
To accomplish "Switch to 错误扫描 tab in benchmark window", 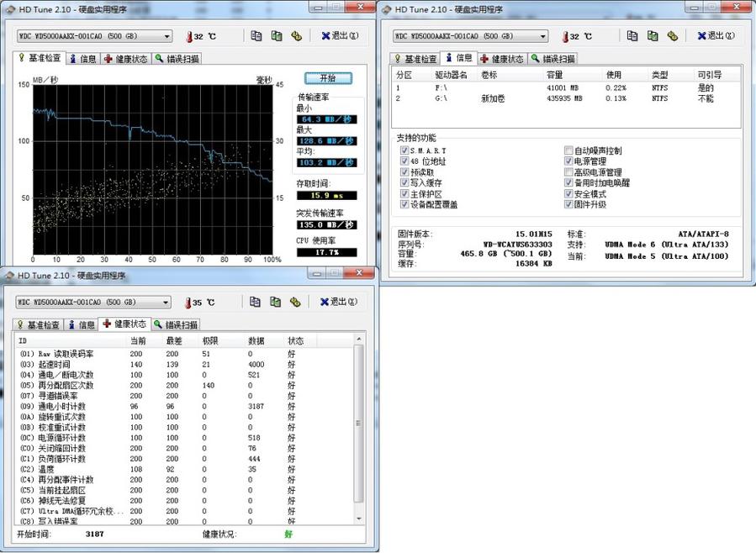I will click(177, 59).
